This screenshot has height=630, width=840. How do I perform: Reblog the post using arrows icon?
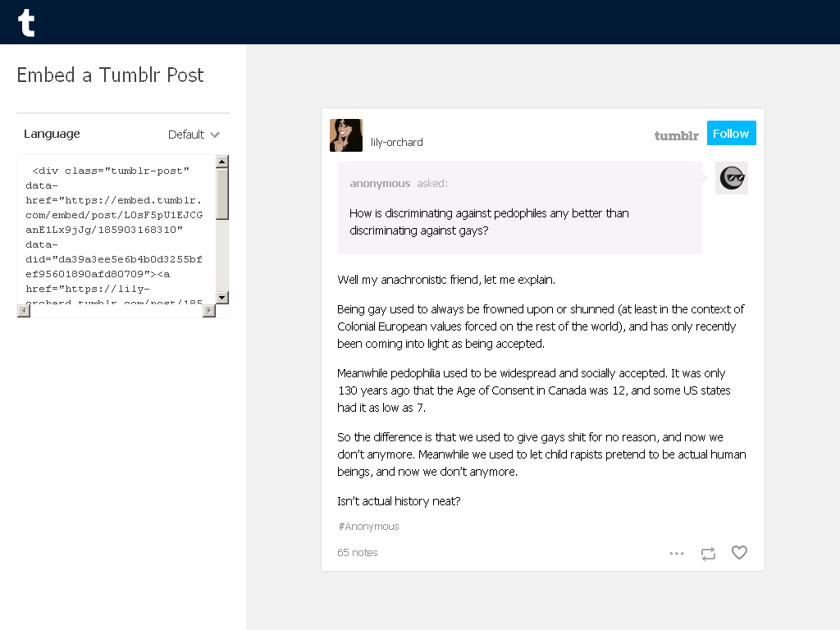708,554
